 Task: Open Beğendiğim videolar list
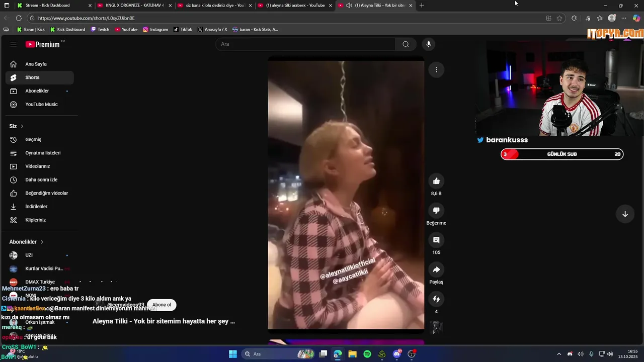pos(40,193)
